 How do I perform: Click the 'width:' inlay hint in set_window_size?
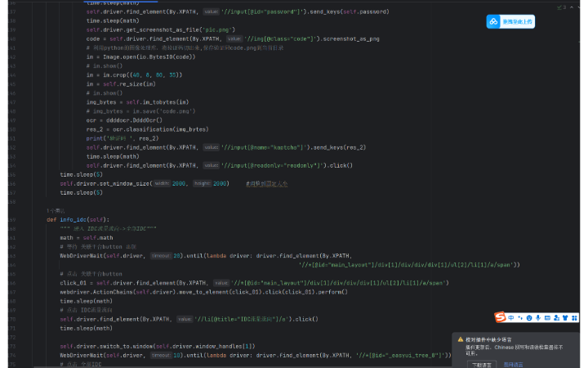(x=162, y=184)
